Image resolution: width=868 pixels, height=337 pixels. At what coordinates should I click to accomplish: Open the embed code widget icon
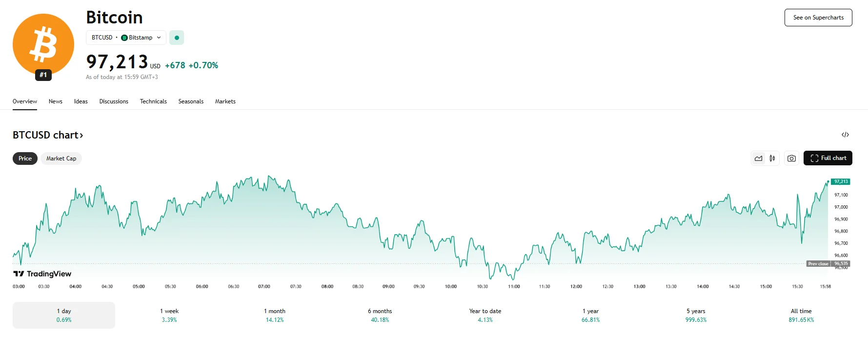[x=845, y=135]
